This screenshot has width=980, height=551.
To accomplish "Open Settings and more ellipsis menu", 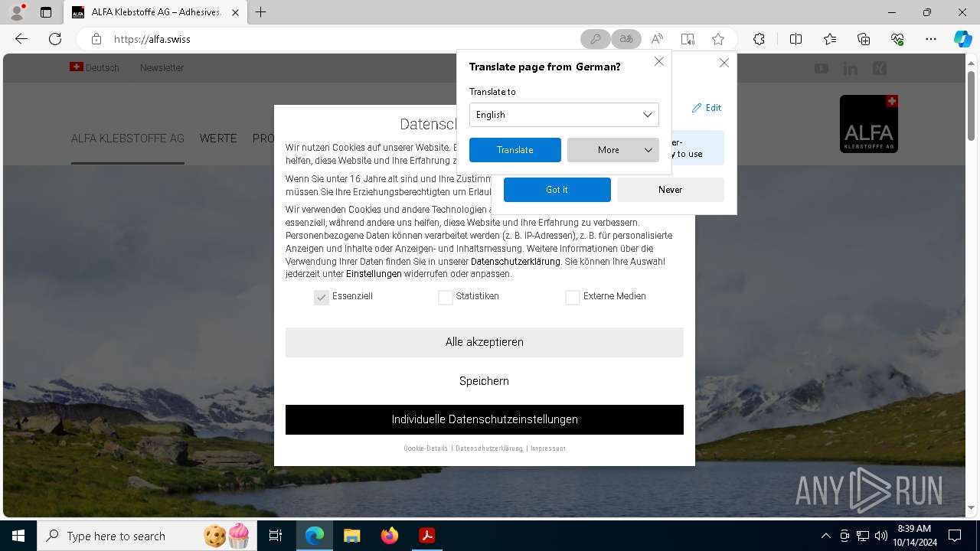I will (x=931, y=39).
